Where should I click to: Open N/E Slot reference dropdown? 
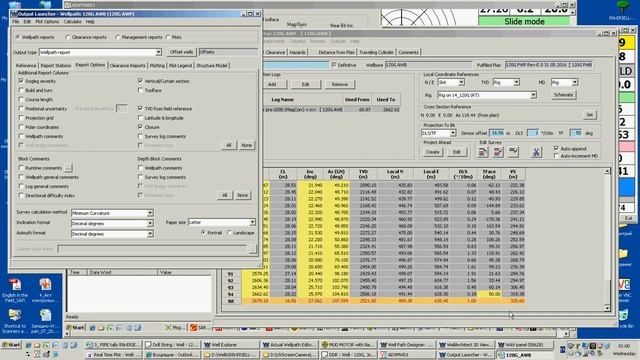coord(461,82)
